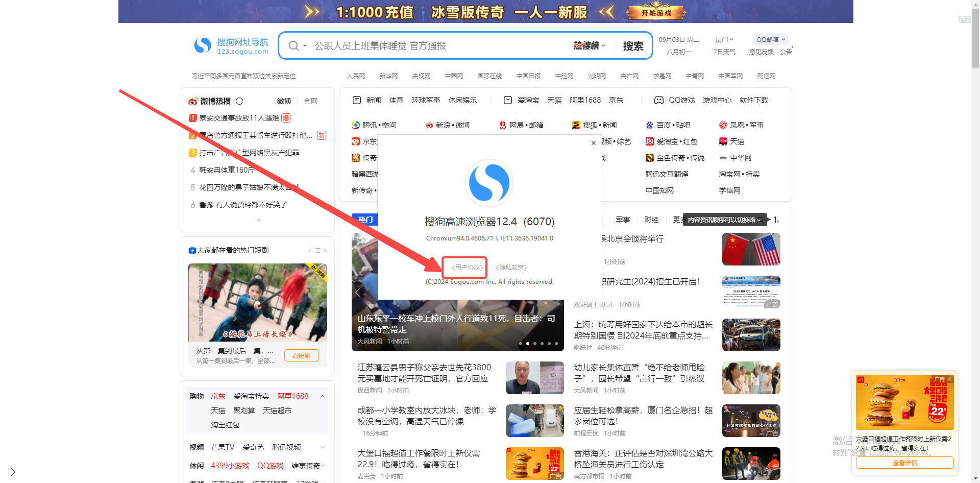Close the short drama ad panel
980x483 pixels.
click(x=325, y=250)
